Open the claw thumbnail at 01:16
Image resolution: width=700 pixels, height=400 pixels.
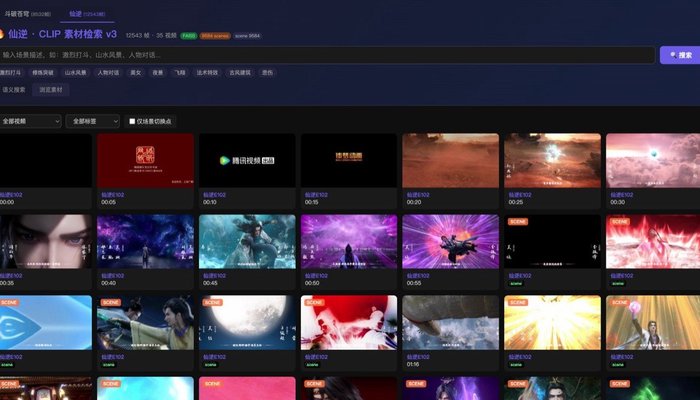click(451, 322)
